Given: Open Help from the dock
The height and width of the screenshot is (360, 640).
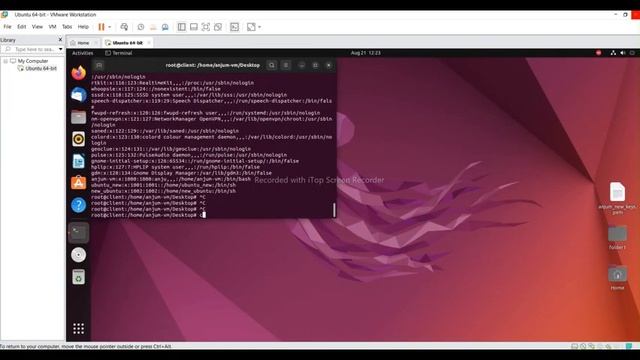Looking at the screenshot, I should click(78, 205).
